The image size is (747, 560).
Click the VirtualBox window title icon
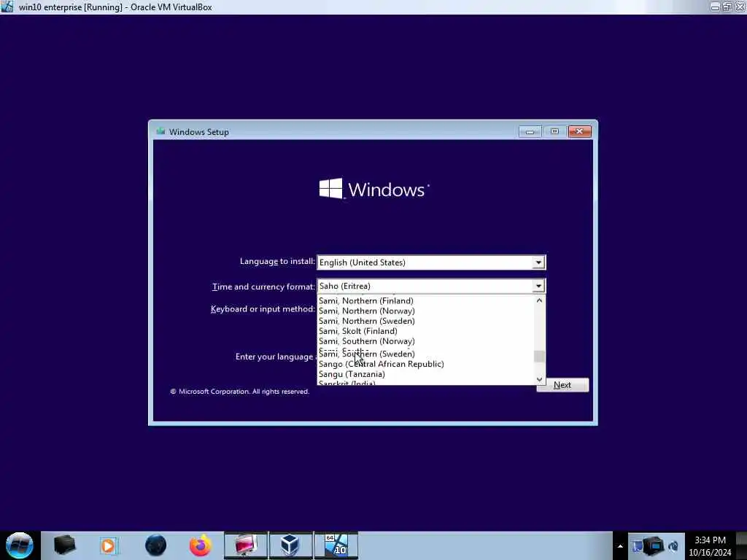point(7,7)
